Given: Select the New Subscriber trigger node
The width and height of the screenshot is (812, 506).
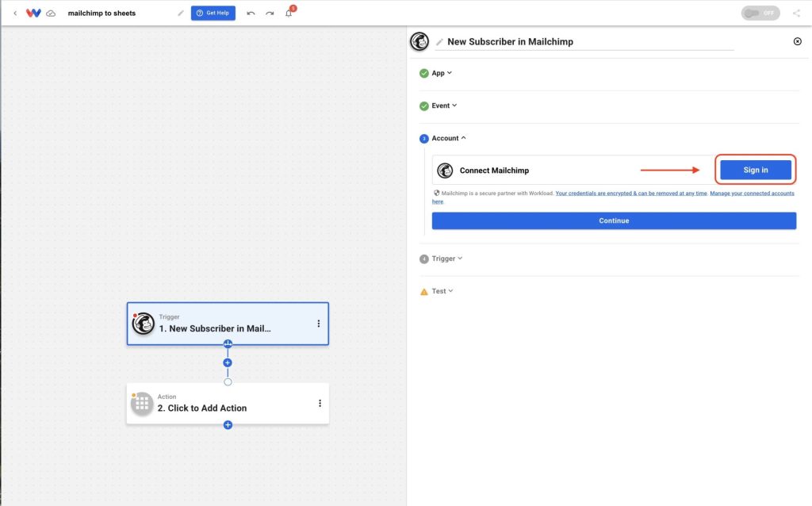Looking at the screenshot, I should point(228,324).
